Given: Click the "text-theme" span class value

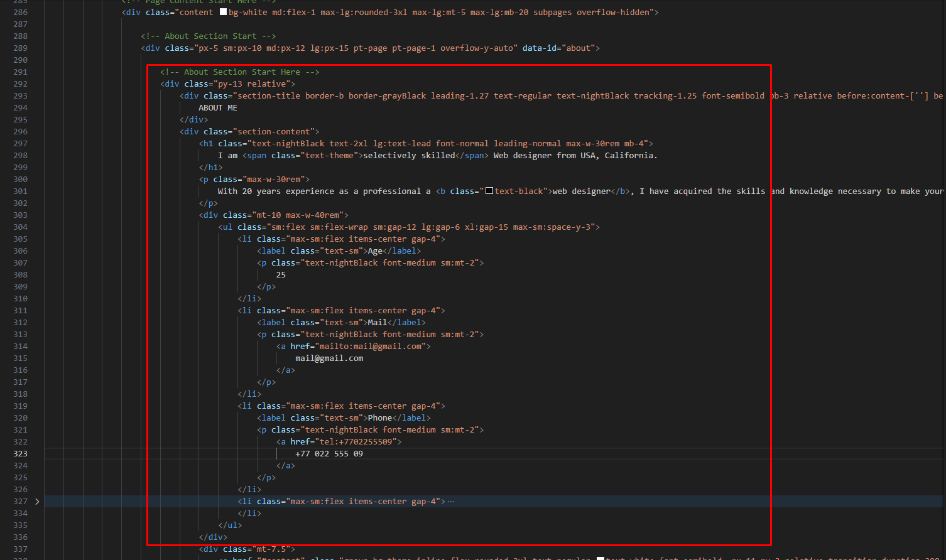Looking at the screenshot, I should click(x=329, y=155).
